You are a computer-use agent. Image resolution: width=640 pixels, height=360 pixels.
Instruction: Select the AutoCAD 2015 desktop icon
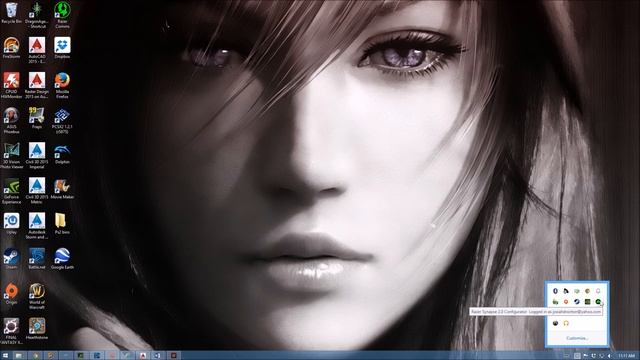coord(37,50)
